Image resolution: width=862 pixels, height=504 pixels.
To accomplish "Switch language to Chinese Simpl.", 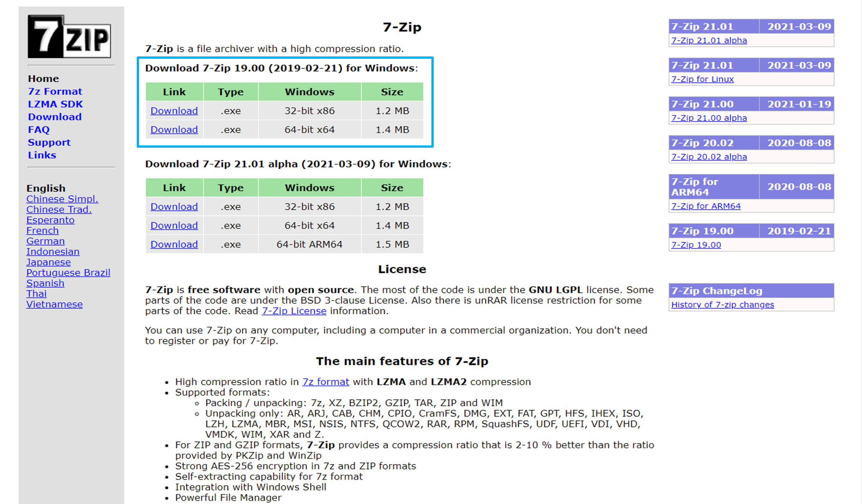I will [x=62, y=199].
